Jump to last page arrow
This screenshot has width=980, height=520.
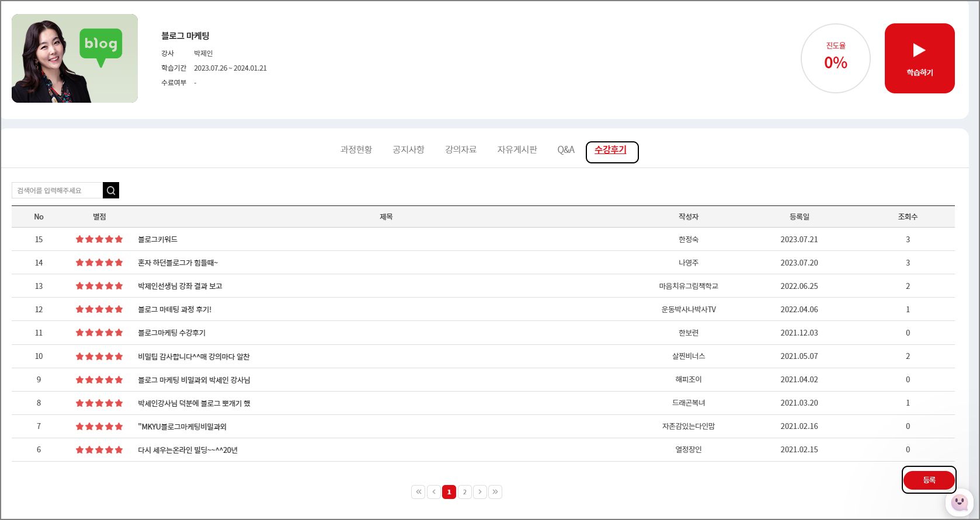495,492
